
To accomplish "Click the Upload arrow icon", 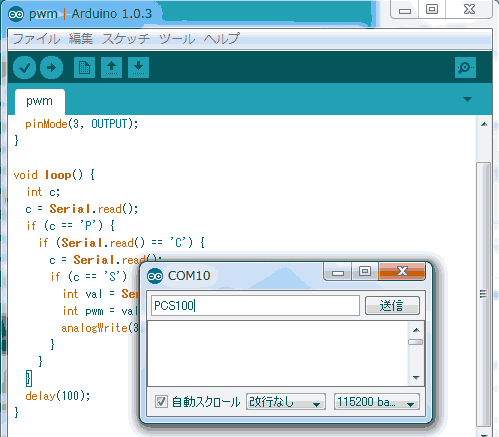I will [51, 68].
